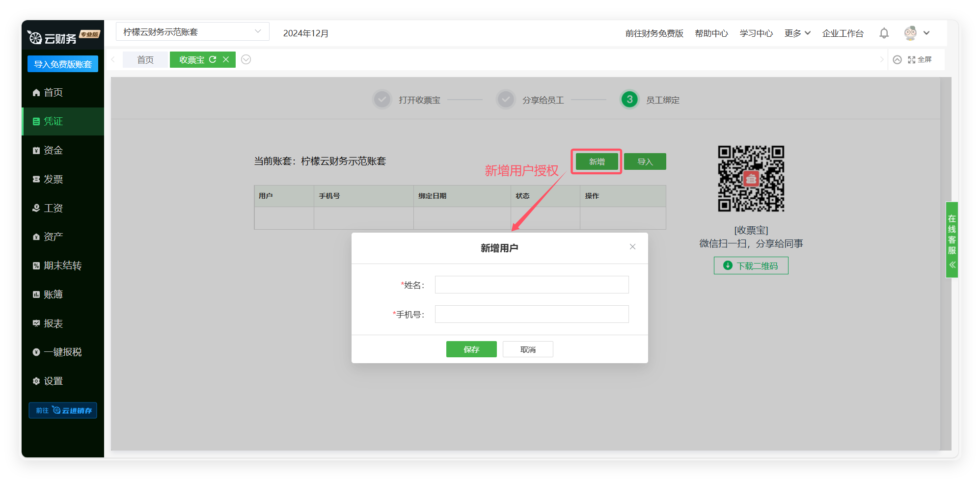Expand the 更多 dropdown menu
This screenshot has height=479, width=980.
797,33
